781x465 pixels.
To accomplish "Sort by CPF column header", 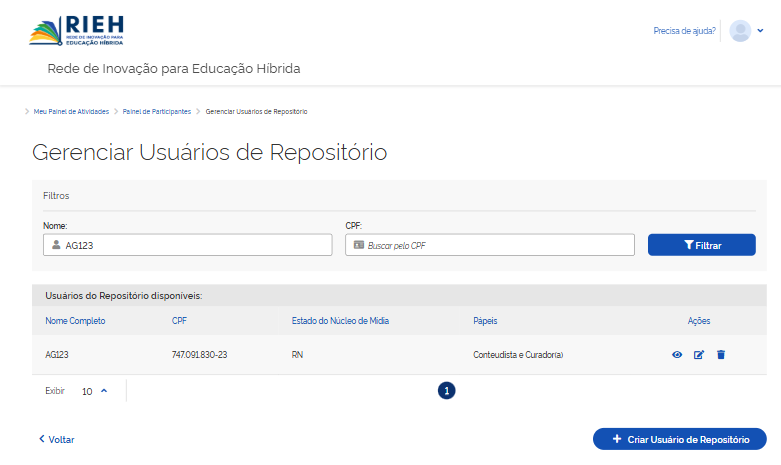I will (179, 321).
